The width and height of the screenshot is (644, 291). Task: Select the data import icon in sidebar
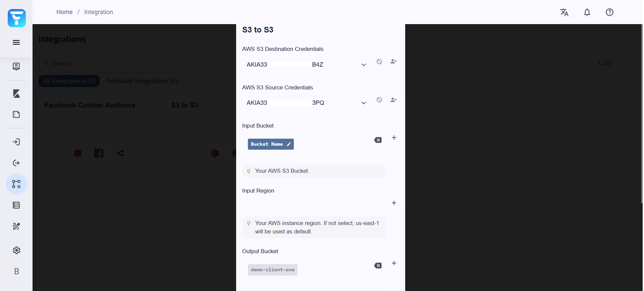coord(16,142)
